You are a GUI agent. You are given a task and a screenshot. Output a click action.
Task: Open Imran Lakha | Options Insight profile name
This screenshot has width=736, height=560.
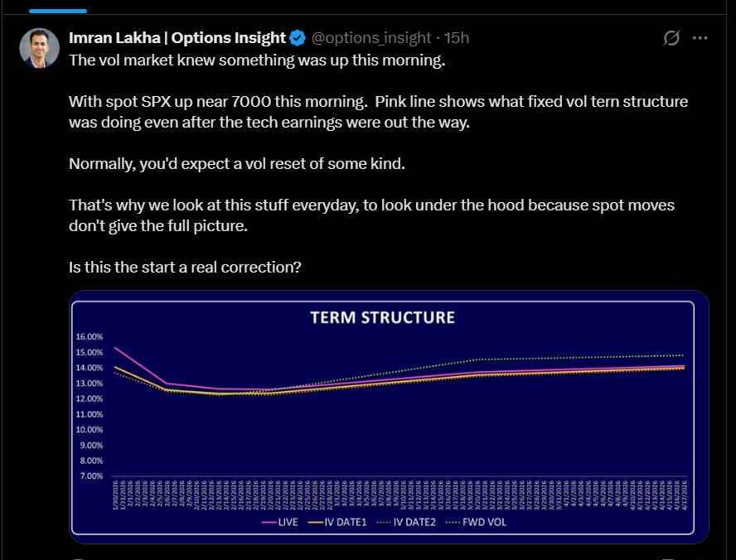point(177,38)
